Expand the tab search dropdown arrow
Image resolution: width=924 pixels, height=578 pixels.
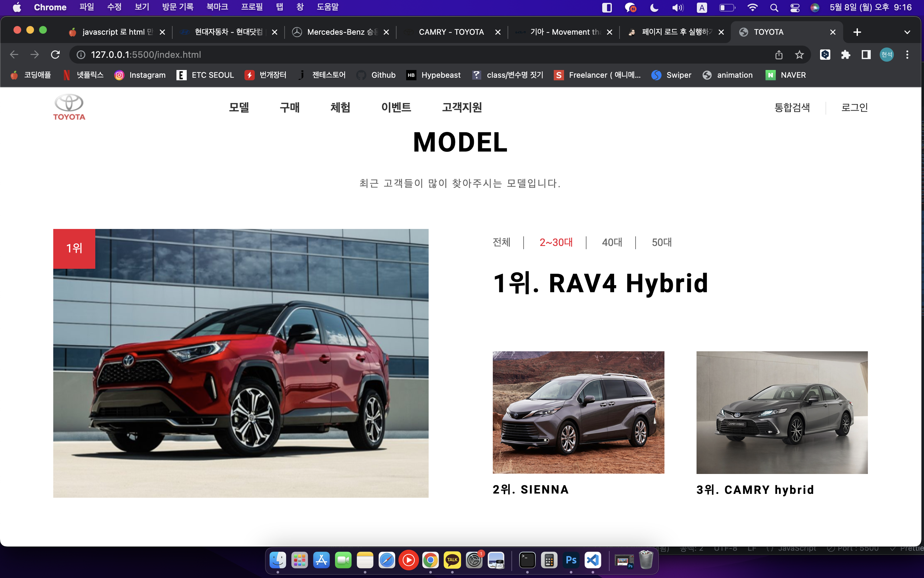pos(907,32)
